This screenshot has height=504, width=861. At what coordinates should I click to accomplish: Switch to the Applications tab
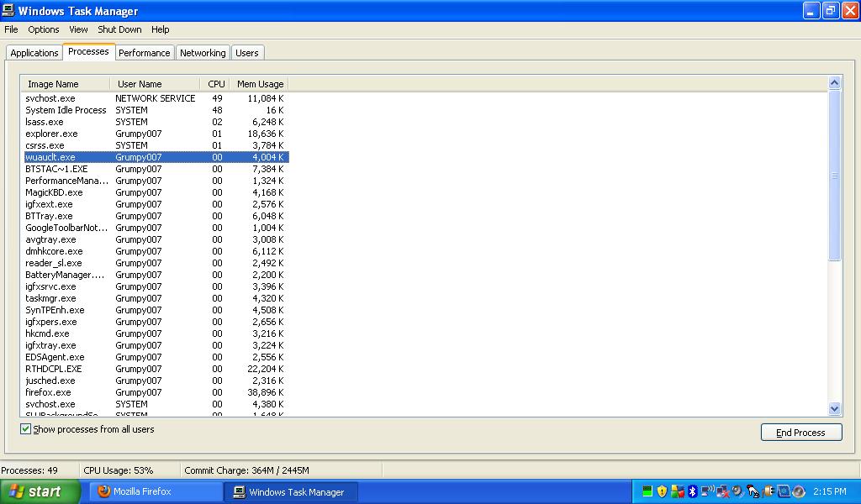(34, 53)
